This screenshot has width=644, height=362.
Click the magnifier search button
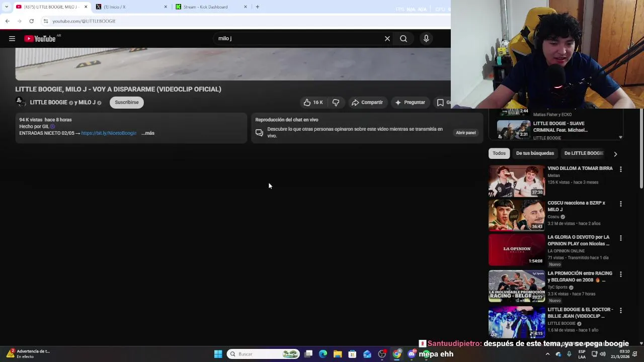tap(404, 39)
